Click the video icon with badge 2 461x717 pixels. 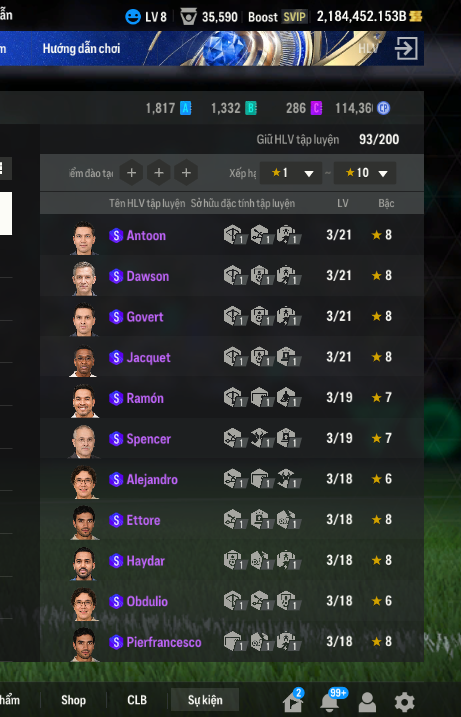click(x=293, y=701)
